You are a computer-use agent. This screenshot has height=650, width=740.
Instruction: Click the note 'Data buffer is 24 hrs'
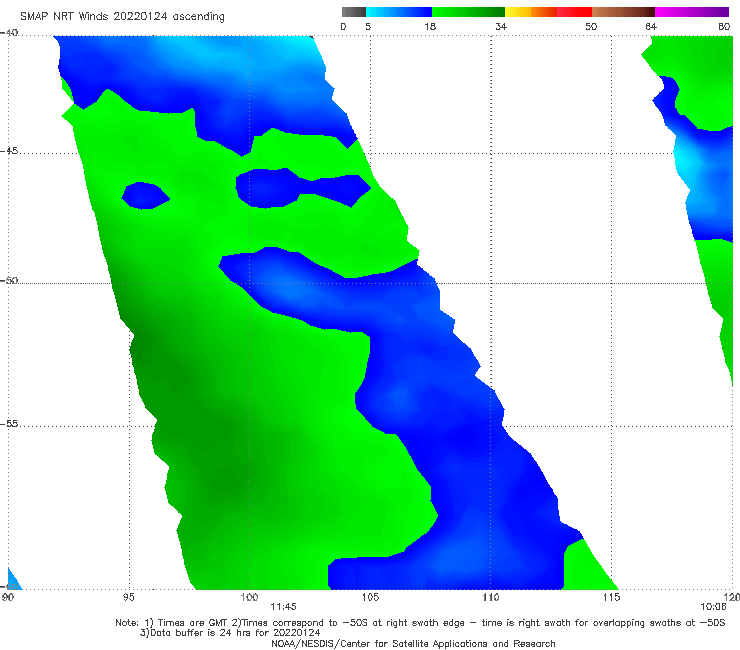pyautogui.click(x=202, y=633)
